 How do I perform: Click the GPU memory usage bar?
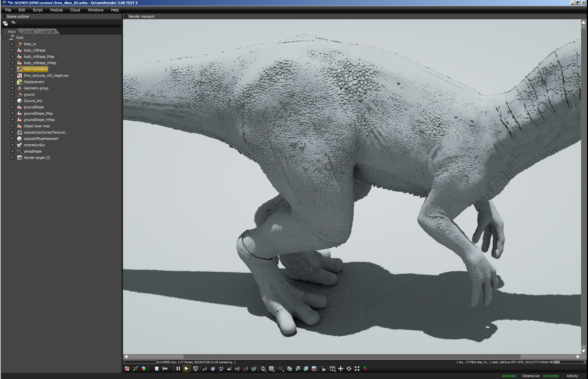point(570,362)
